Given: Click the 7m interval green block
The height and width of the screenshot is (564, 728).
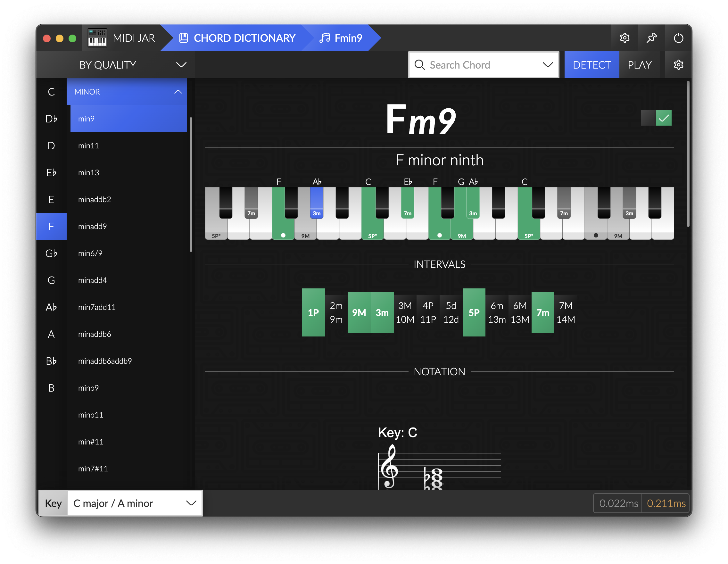Looking at the screenshot, I should tap(542, 312).
